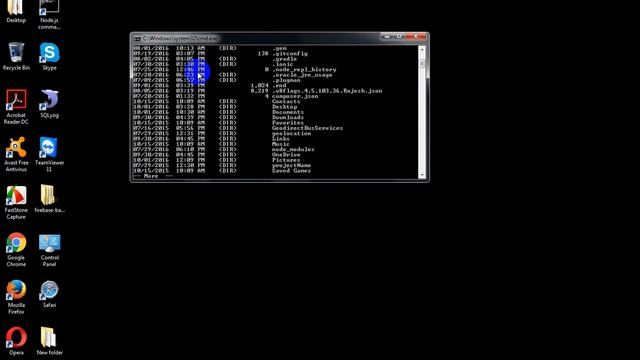Select the firebase-ba... folder icon
The height and width of the screenshot is (360, 640).
[x=49, y=199]
